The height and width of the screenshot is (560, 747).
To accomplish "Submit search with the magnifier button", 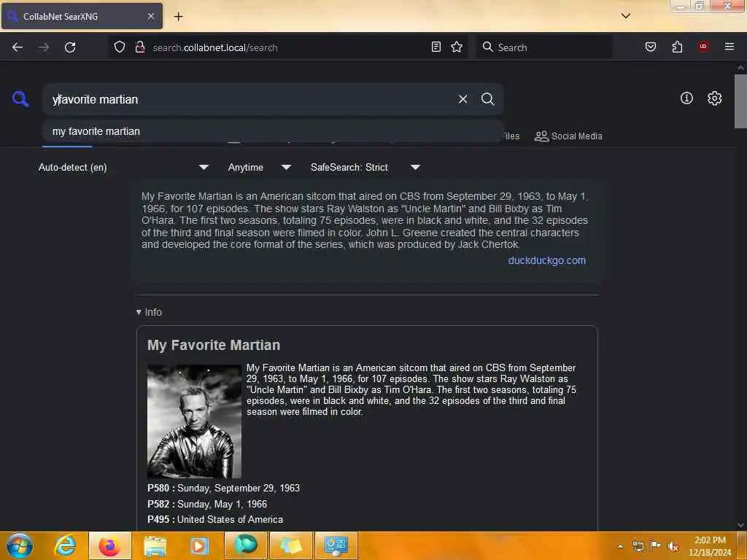I will click(x=487, y=99).
